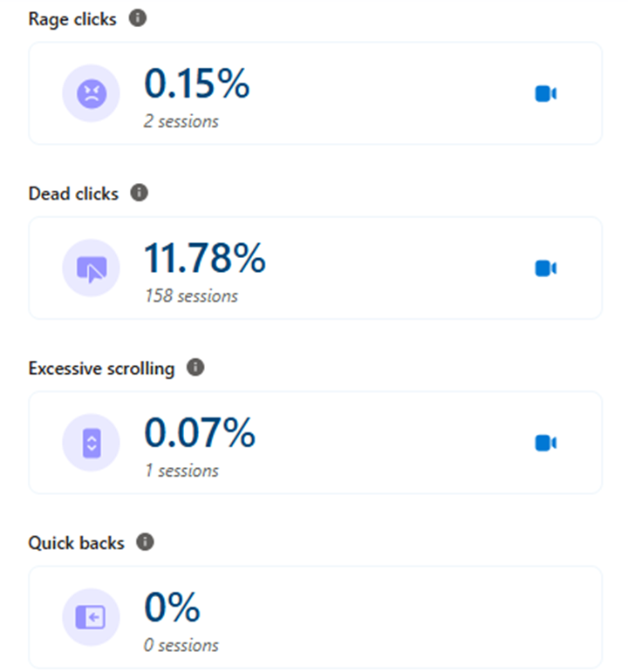Click the 158 sessions label
The width and height of the screenshot is (628, 672).
click(191, 296)
